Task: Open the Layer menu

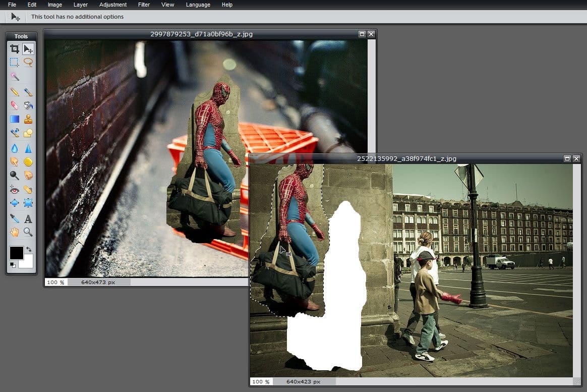Action: click(x=81, y=5)
